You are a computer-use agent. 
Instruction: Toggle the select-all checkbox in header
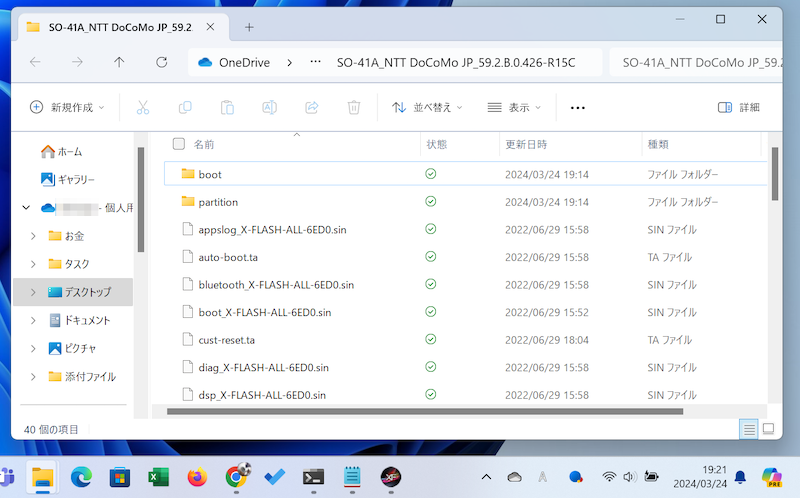pyautogui.click(x=179, y=144)
